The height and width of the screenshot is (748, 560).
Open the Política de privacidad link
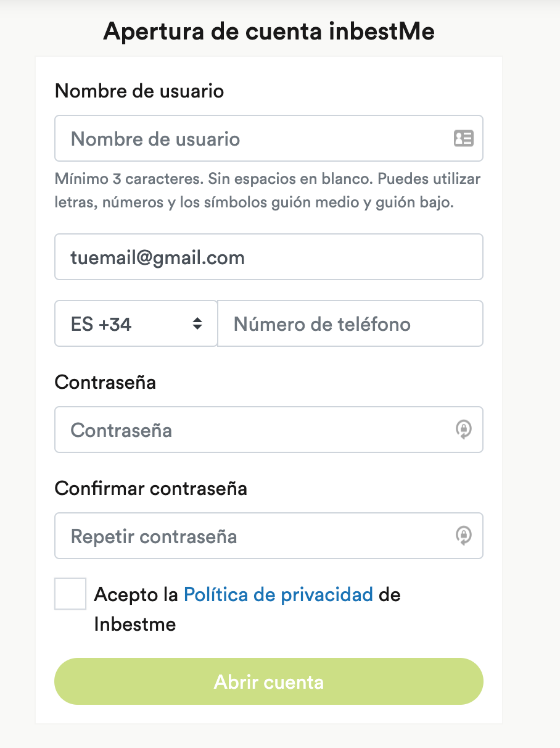tap(278, 595)
